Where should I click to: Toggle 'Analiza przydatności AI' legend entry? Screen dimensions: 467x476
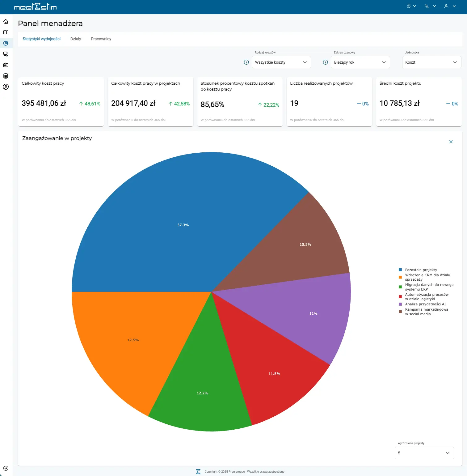pyautogui.click(x=425, y=304)
